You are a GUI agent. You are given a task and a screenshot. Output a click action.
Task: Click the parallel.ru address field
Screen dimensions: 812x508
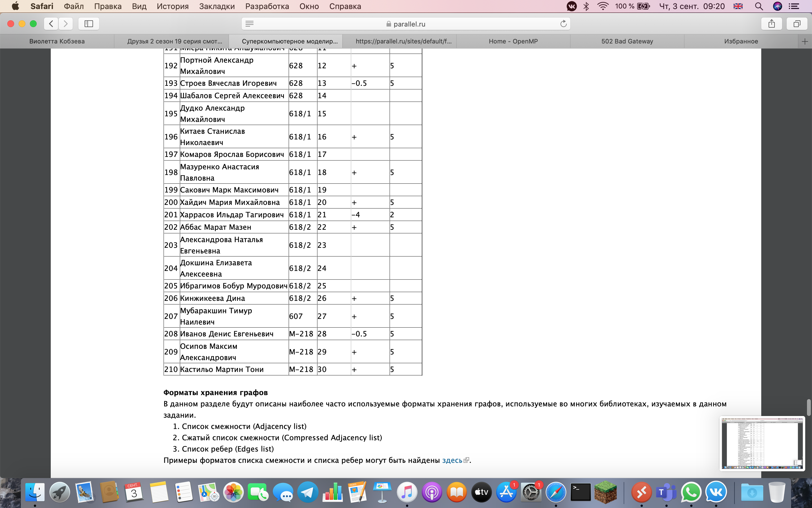[x=406, y=23]
